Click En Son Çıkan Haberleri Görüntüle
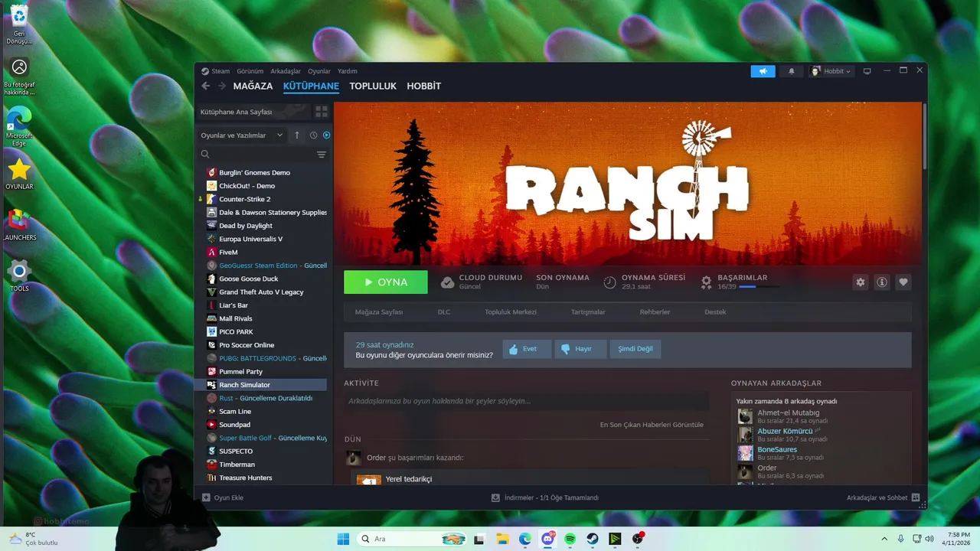Viewport: 980px width, 551px height. [652, 425]
